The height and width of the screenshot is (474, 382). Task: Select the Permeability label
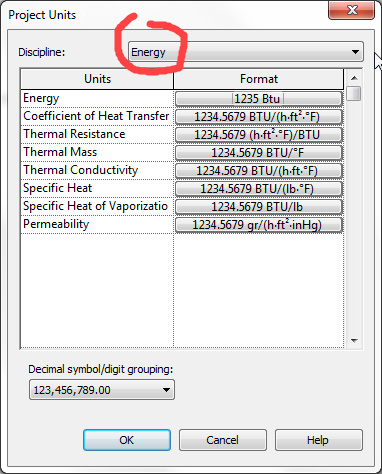(56, 224)
